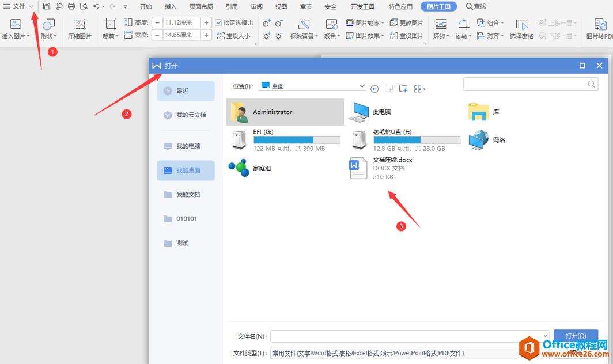Click the Picture to PDF icon
The width and height of the screenshot is (613, 364).
point(600,25)
